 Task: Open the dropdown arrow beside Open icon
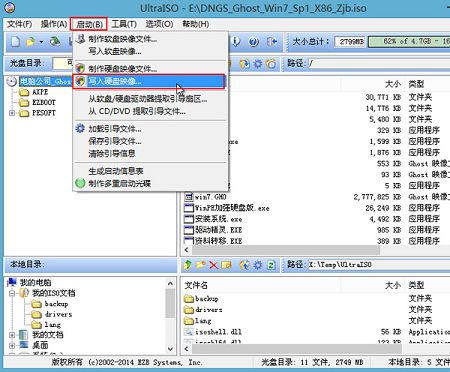(41, 42)
